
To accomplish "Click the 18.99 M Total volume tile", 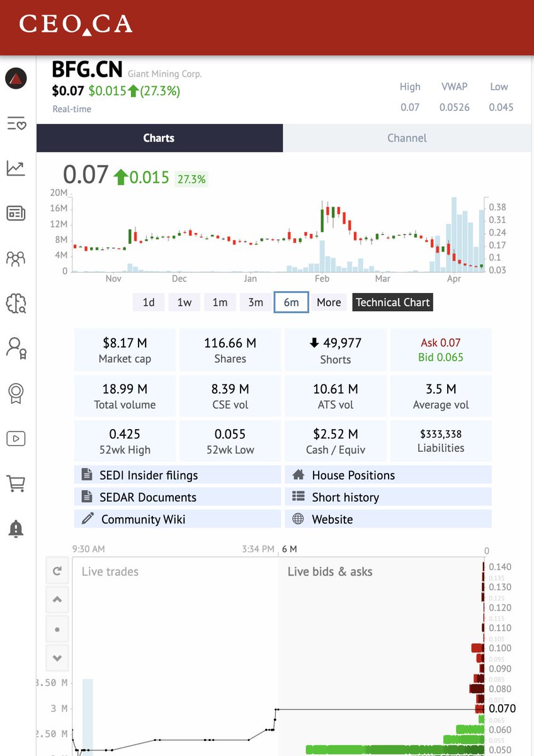I will pyautogui.click(x=125, y=396).
